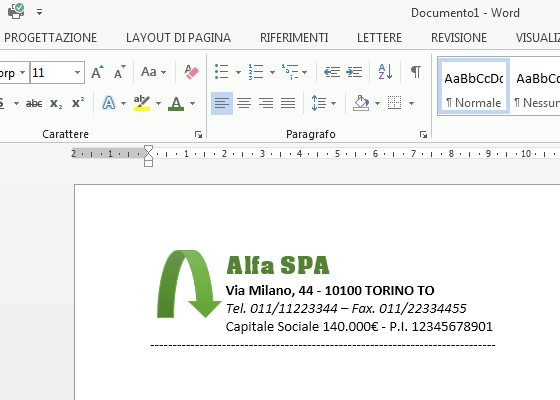Toggle superscript formatting
This screenshot has width=560, height=400.
[78, 103]
